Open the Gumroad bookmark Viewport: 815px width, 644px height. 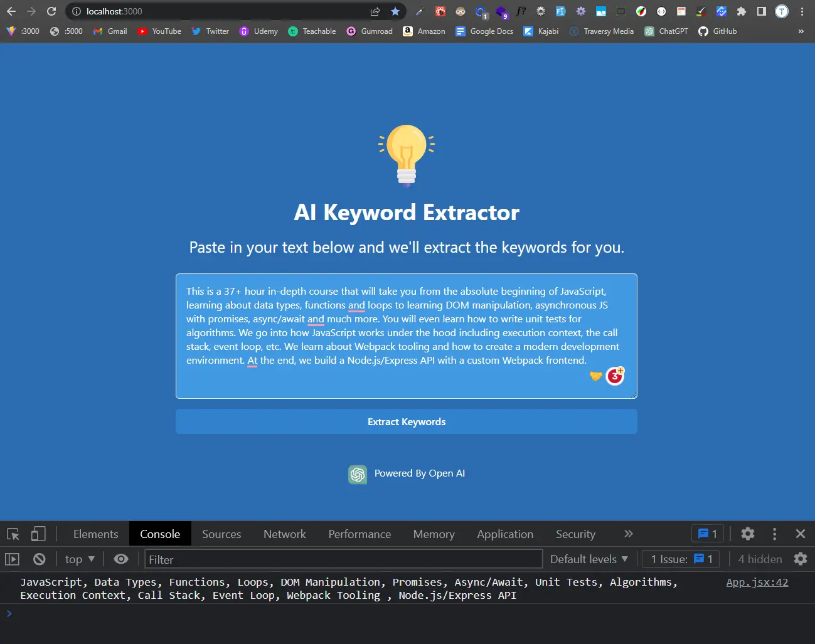370,31
